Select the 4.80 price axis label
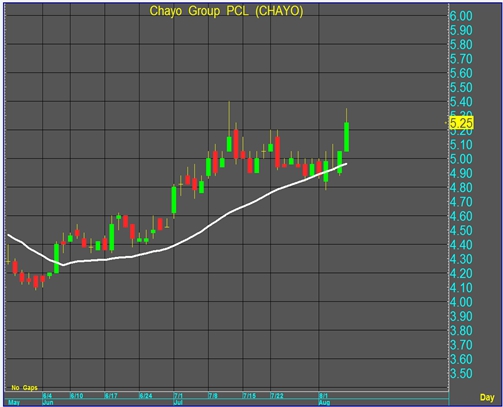 tap(461, 188)
